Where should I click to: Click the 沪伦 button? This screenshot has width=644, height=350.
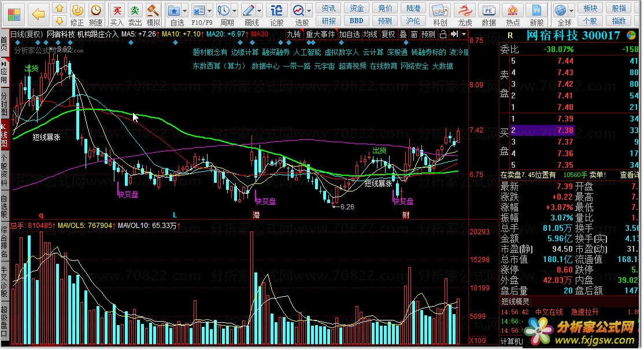coord(413,21)
